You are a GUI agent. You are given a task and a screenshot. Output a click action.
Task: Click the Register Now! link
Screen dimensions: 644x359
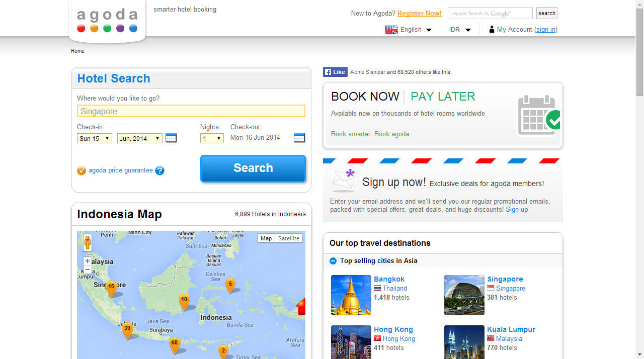coord(420,14)
